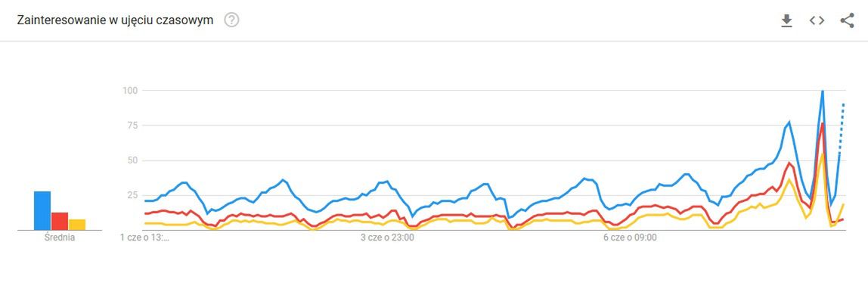This screenshot has height=292, width=868.
Task: Select the red average bar
Action: point(60,221)
